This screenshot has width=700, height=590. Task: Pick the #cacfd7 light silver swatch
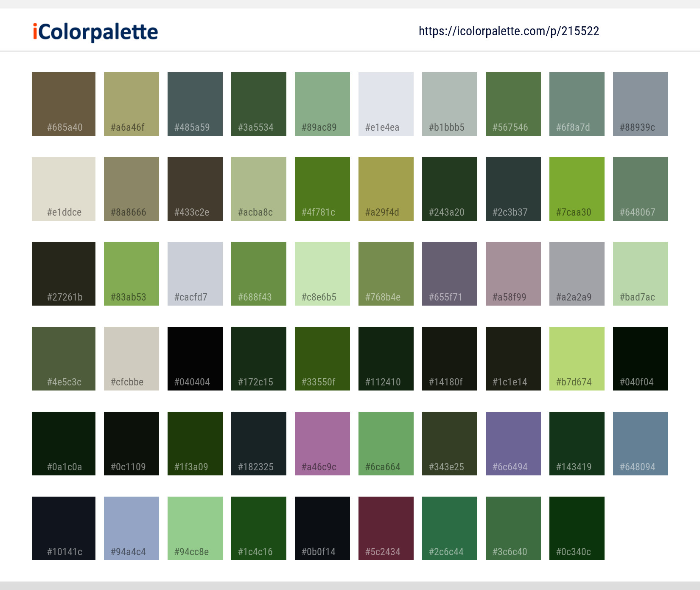coord(195,274)
